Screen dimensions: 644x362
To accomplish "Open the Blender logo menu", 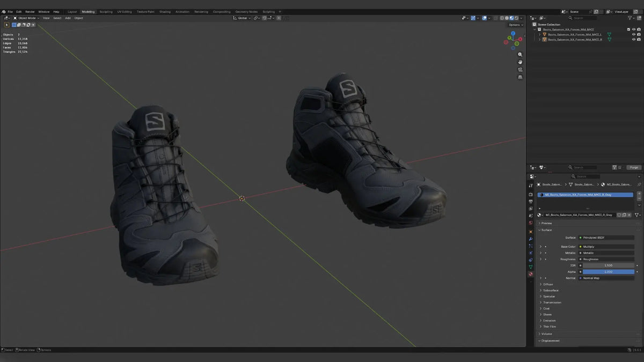I will click(x=3, y=11).
